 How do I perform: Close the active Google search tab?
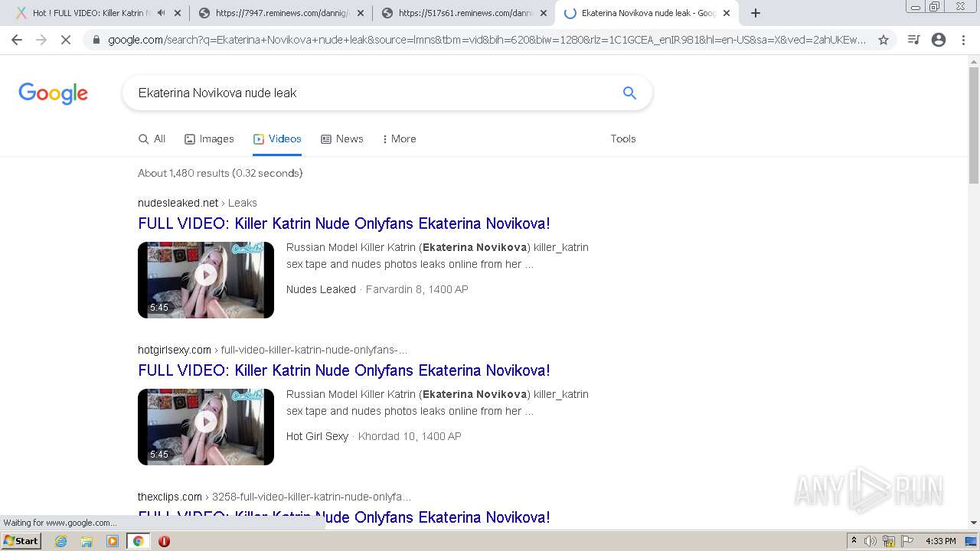click(x=727, y=13)
